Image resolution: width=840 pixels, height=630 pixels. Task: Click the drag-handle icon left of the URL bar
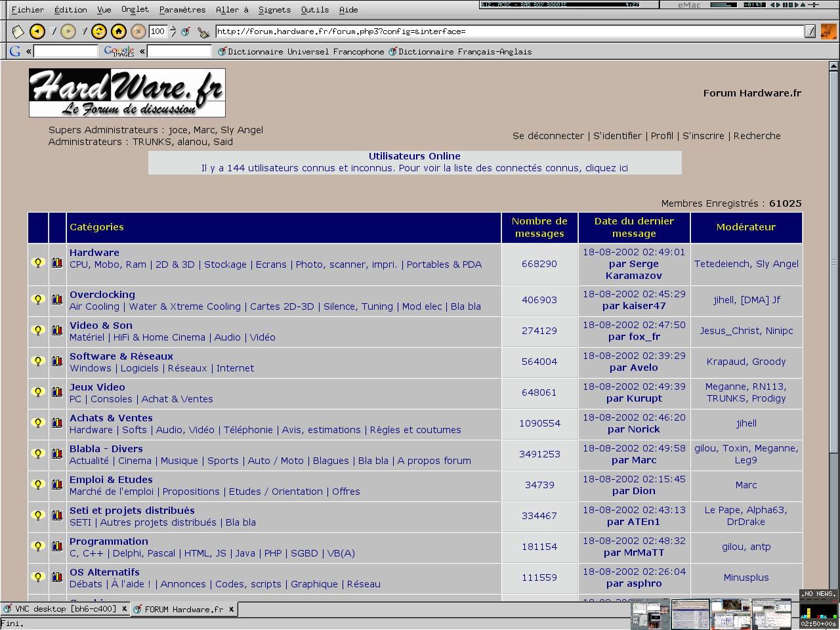186,31
